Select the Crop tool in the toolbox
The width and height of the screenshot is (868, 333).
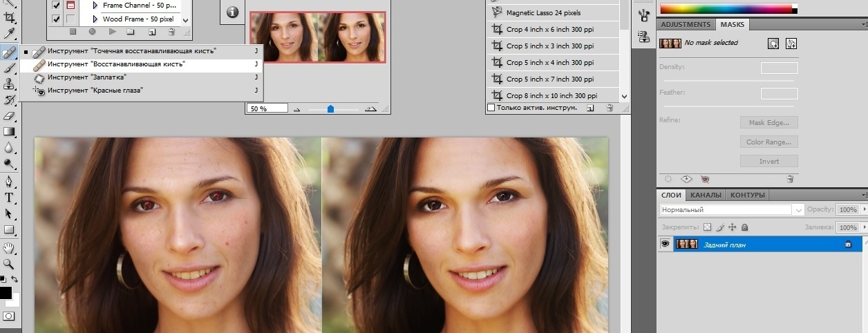pyautogui.click(x=10, y=16)
